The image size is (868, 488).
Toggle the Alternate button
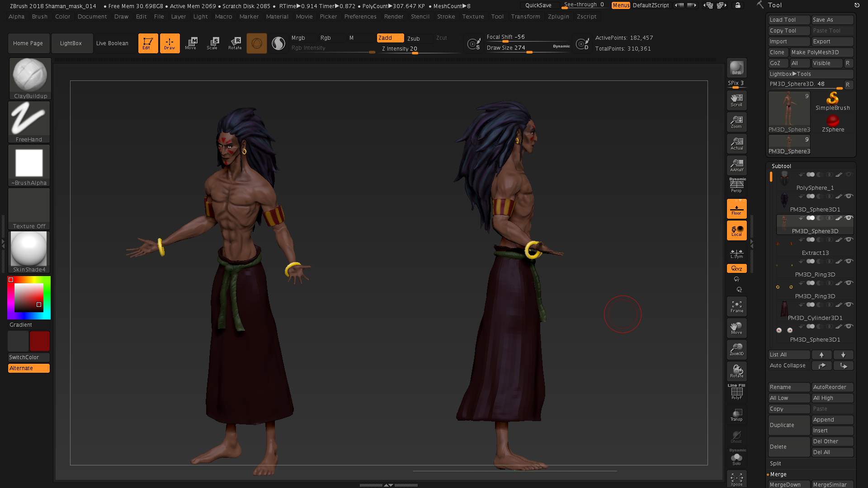pos(29,368)
